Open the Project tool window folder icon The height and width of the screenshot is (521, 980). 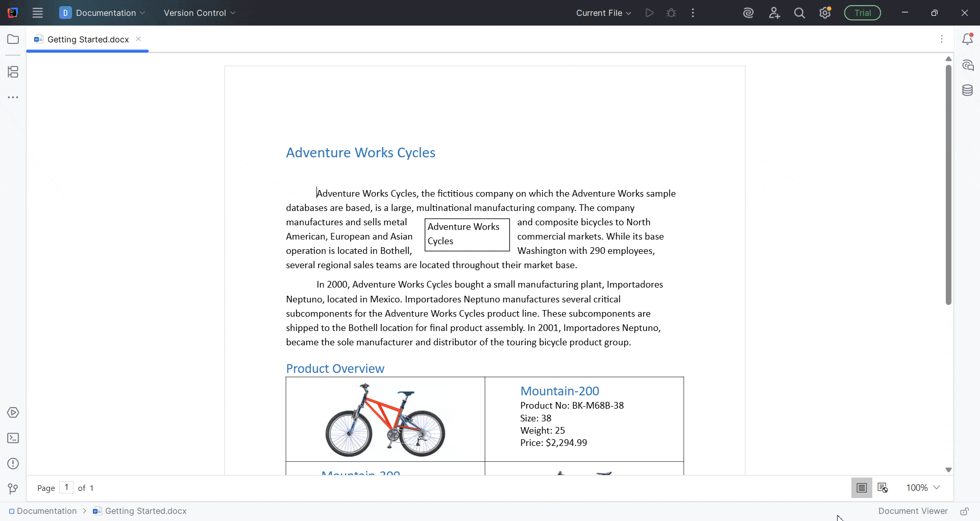click(13, 39)
